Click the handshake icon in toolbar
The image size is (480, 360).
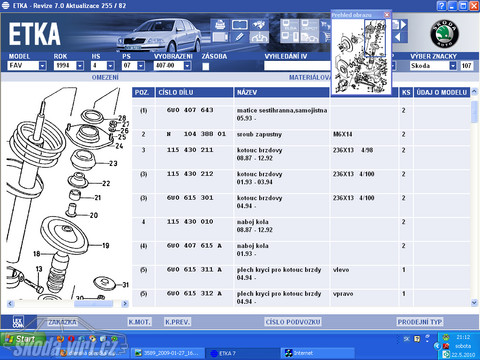pos(259,25)
